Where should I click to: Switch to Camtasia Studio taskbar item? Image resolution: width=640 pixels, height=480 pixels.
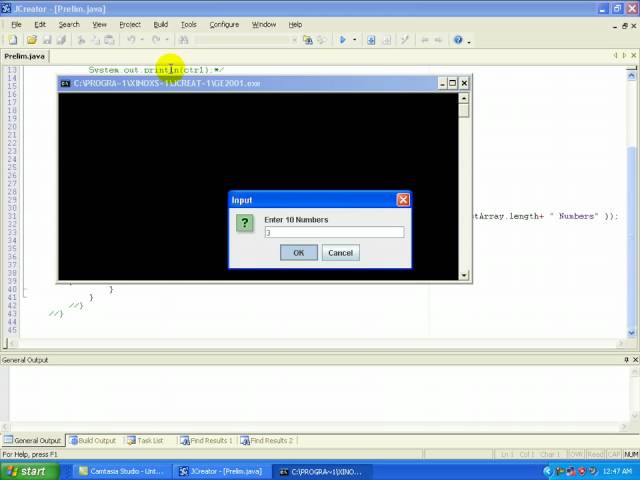click(122, 471)
